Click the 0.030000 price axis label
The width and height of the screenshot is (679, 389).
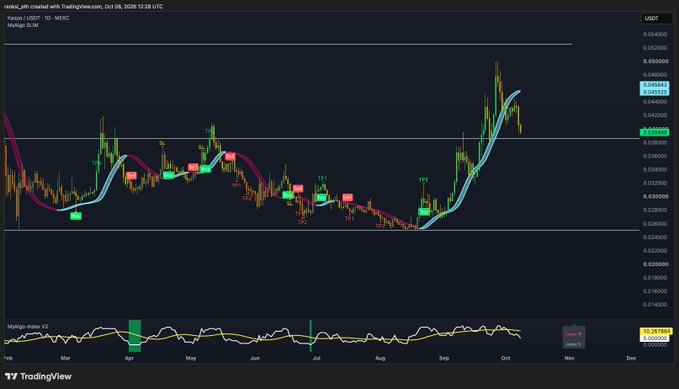655,197
